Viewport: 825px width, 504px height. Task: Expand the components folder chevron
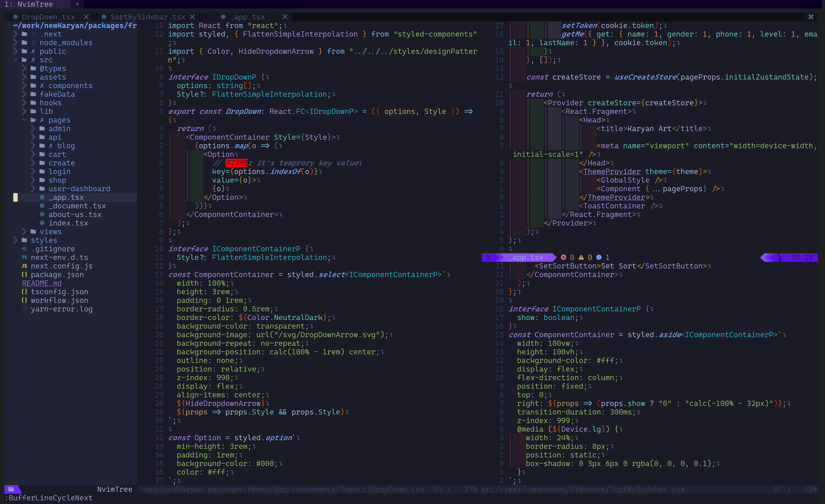24,86
